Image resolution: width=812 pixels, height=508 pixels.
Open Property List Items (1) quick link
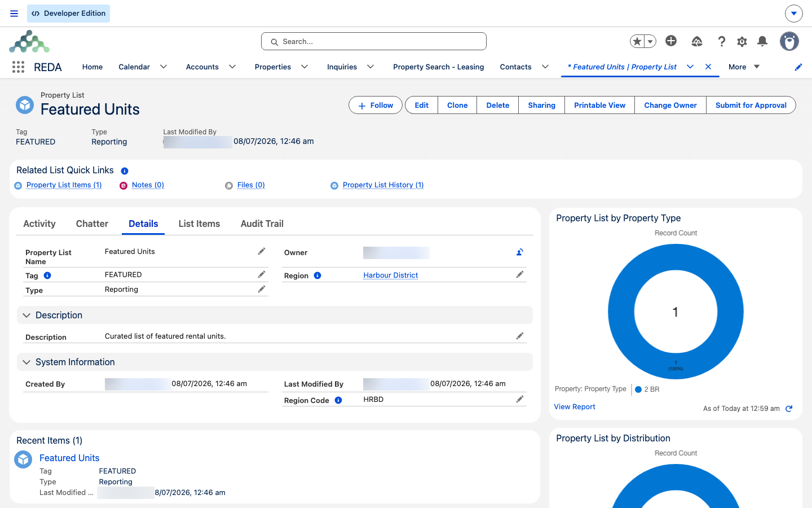tap(64, 185)
